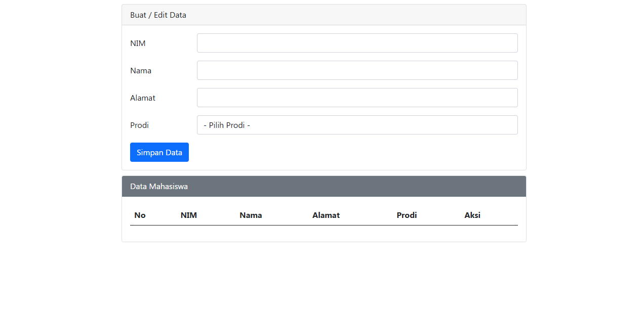The image size is (644, 315).
Task: Click the NIM text input field
Action: pos(357,43)
